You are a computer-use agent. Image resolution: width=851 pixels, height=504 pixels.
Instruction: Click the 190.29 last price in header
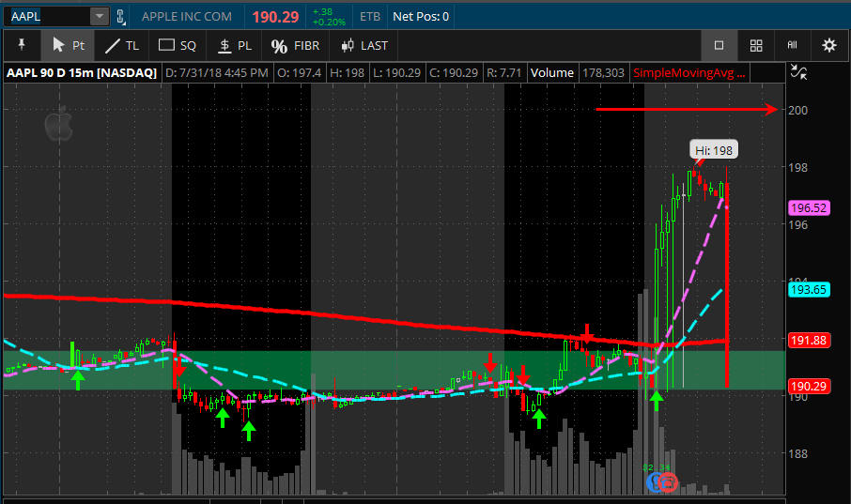click(x=275, y=17)
